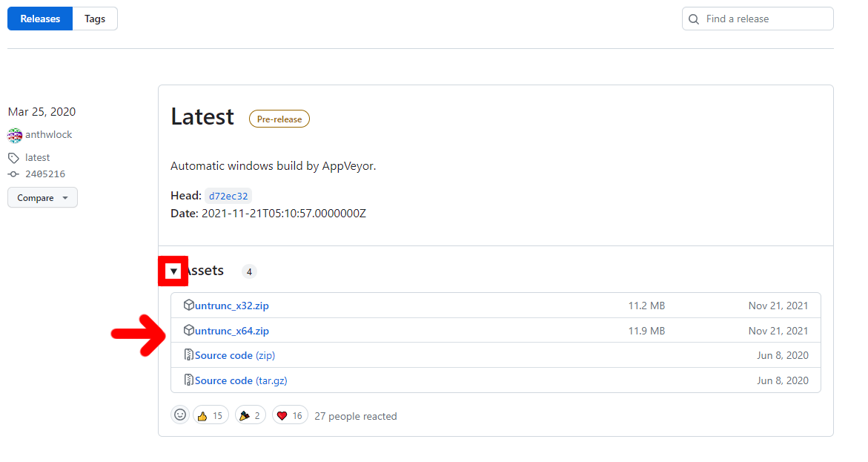Screen dimensions: 868x462
Task: Open the d72ec32 commit link
Action: click(x=228, y=196)
